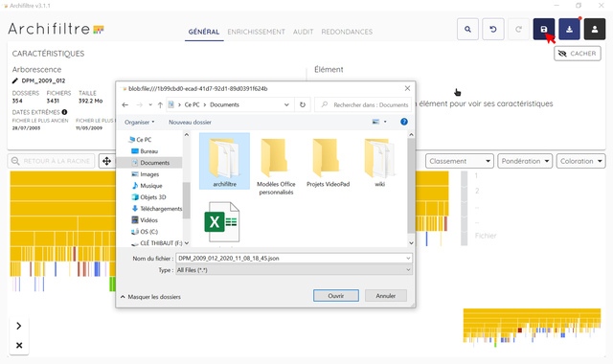Click the save floppy disk button

[544, 30]
